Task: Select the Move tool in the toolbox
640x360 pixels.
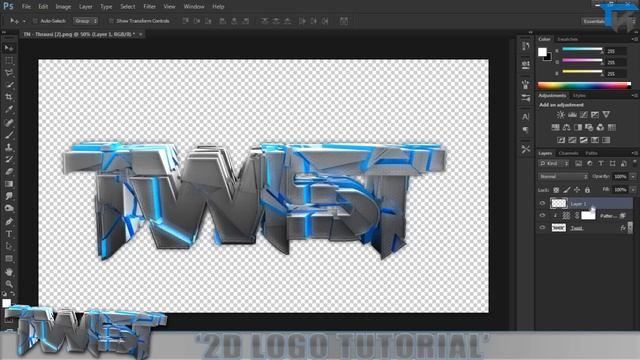Action: pos(9,48)
